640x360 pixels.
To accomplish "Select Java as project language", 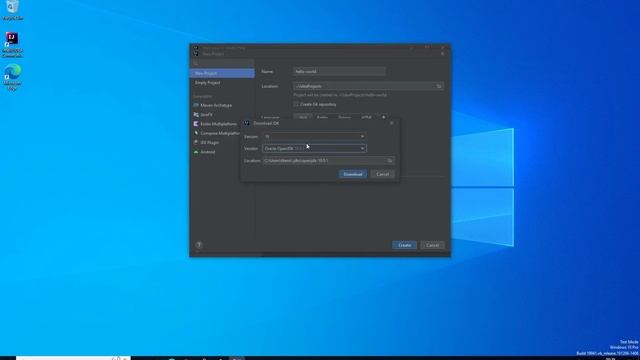I will pyautogui.click(x=303, y=118).
